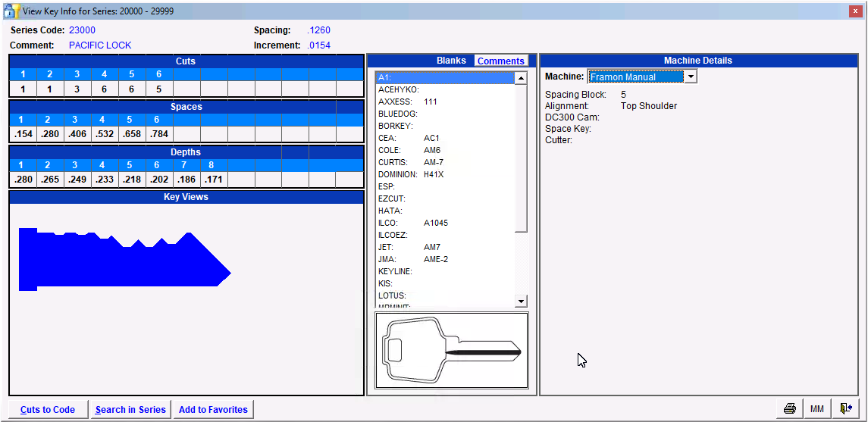Click the blue key bitting preview
The image size is (868, 422).
coord(125,259)
